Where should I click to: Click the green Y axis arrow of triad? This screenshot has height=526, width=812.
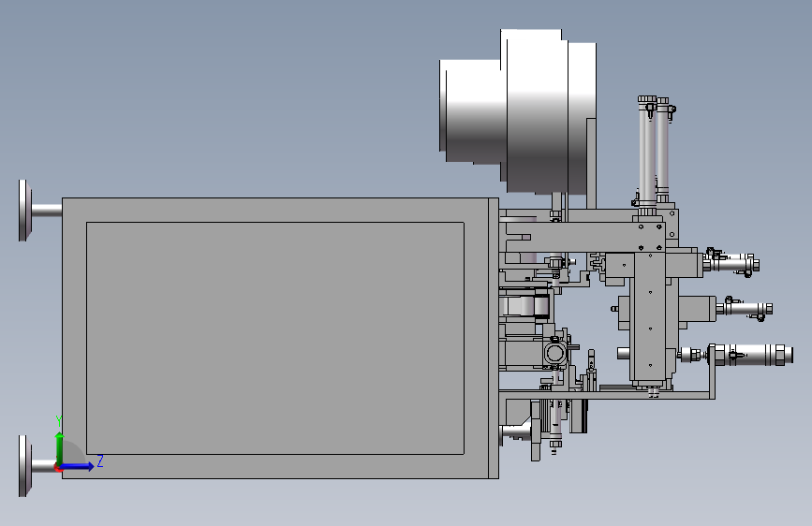[60, 448]
